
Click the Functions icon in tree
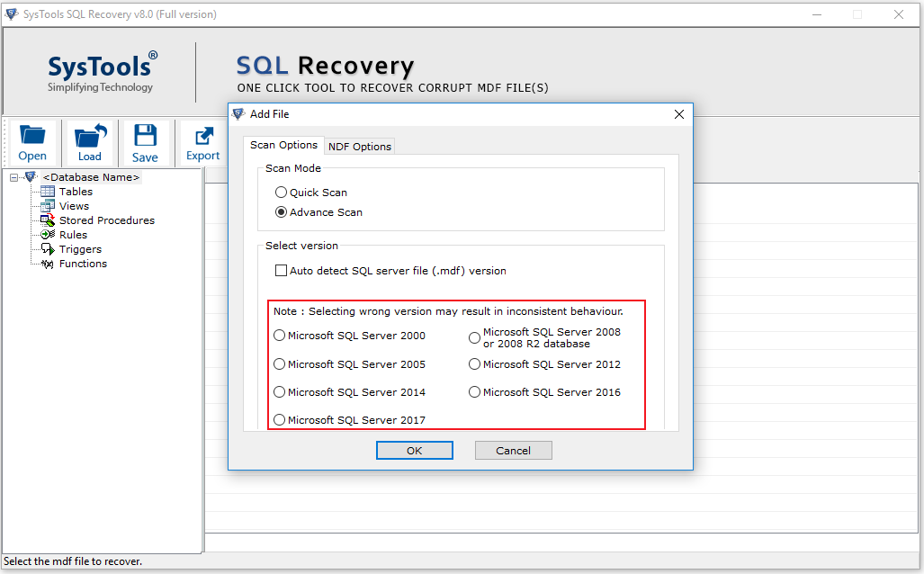47,264
